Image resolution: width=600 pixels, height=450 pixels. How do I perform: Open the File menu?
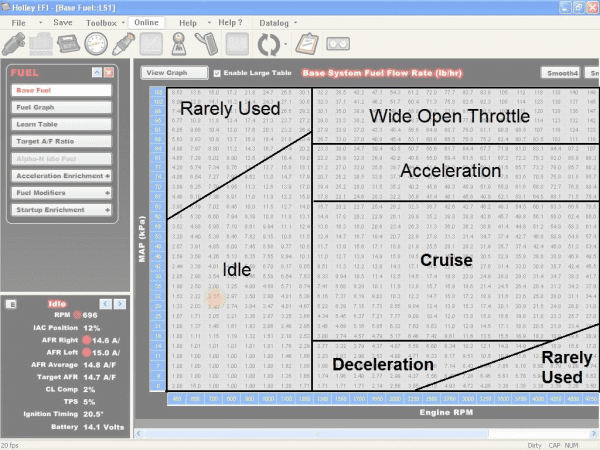[18, 23]
